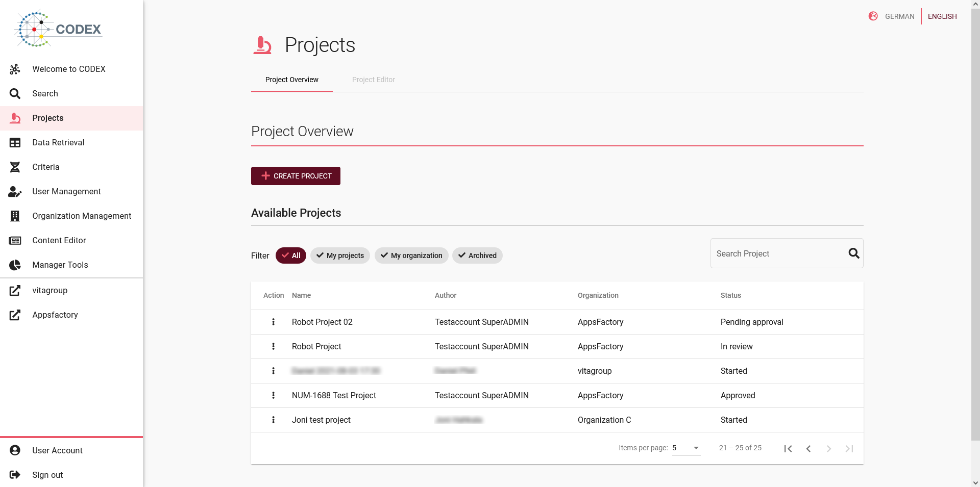Image resolution: width=980 pixels, height=487 pixels.
Task: Go to previous page of projects
Action: pyautogui.click(x=808, y=448)
